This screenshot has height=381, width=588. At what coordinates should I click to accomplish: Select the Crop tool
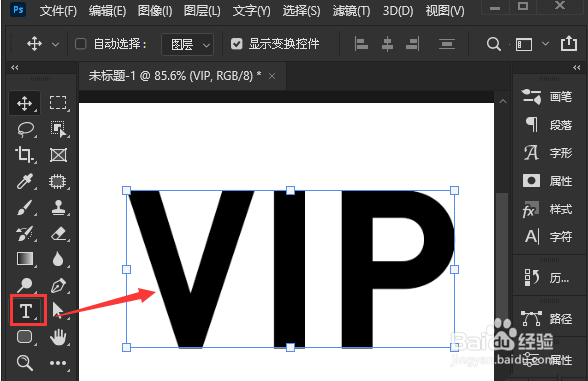click(24, 154)
